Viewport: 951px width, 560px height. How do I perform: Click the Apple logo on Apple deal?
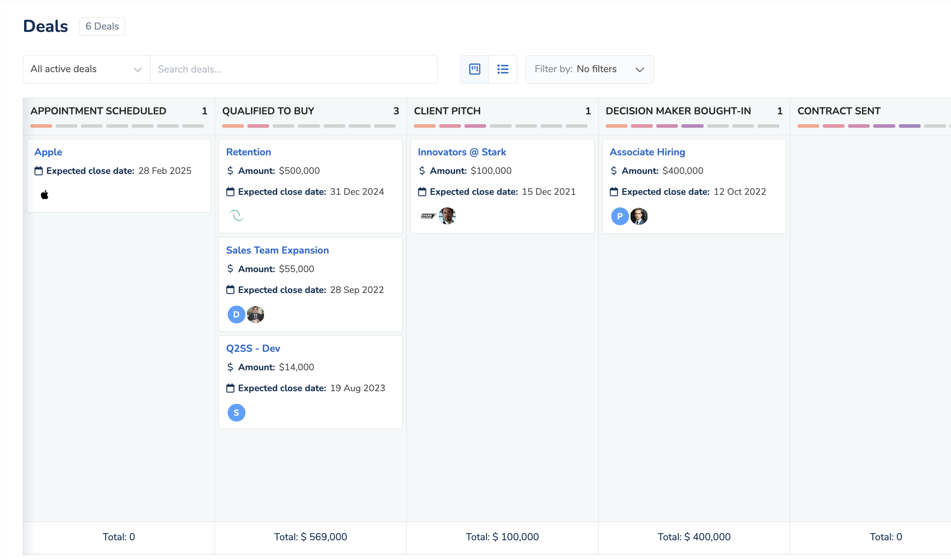click(45, 195)
